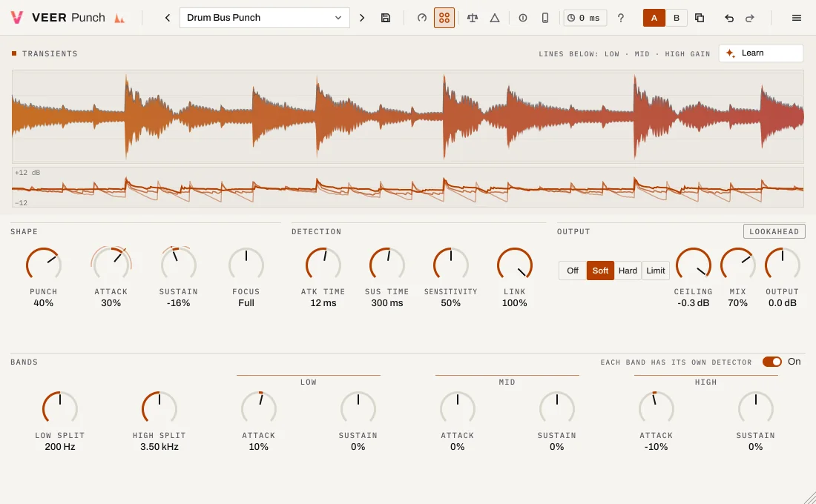Select Hard clip mode

(628, 271)
